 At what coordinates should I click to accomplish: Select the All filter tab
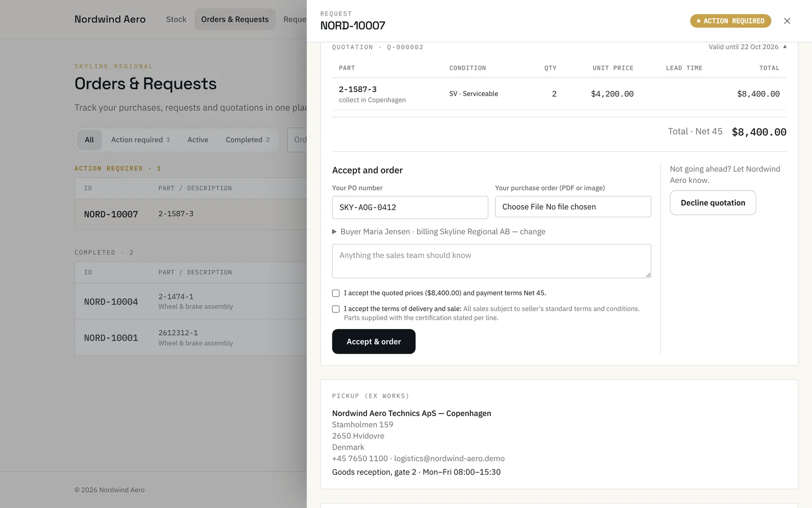click(89, 140)
